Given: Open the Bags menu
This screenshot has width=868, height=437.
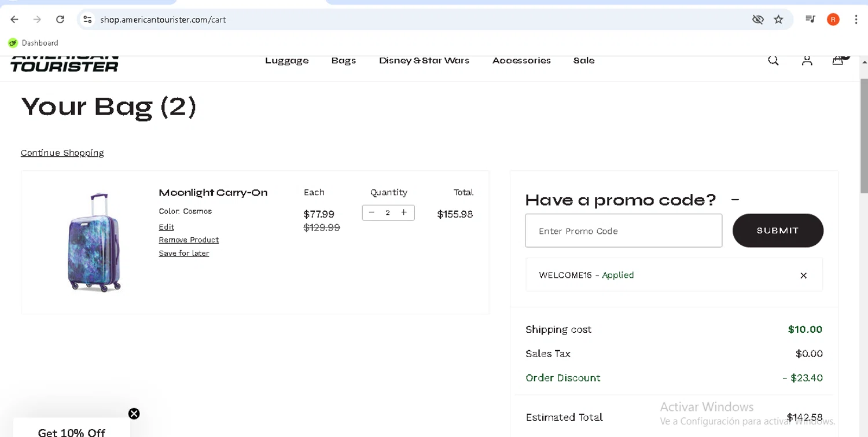Looking at the screenshot, I should click(344, 61).
